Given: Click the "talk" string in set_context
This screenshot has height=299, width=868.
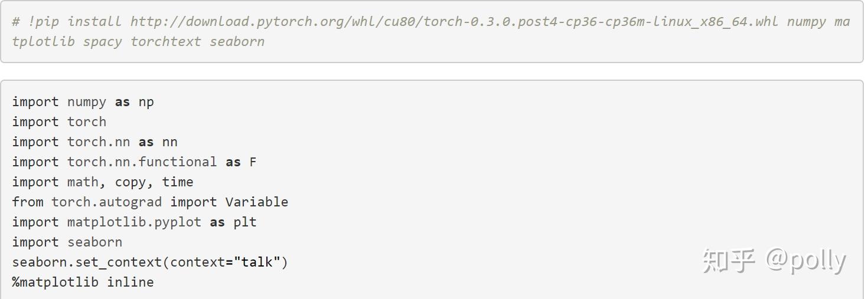Looking at the screenshot, I should [x=257, y=262].
